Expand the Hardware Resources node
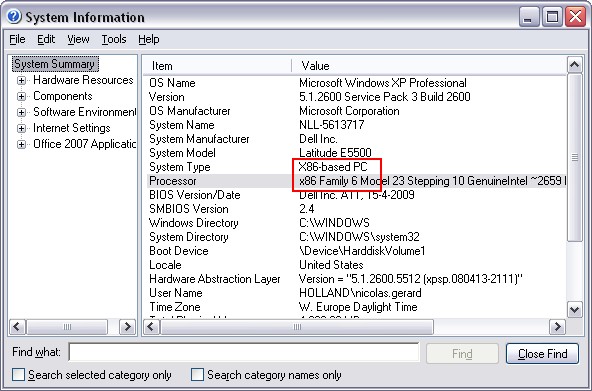Image resolution: width=592 pixels, height=391 pixels. pos(22,80)
